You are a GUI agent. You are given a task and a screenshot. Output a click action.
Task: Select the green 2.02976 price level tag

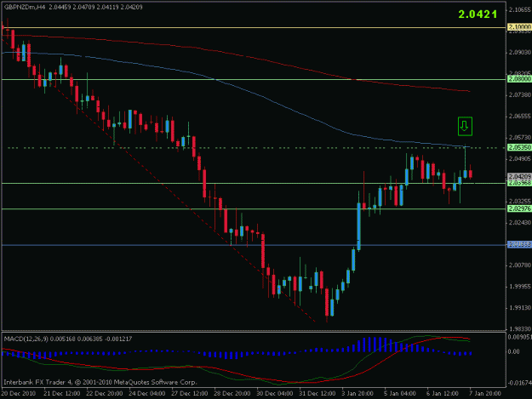pyautogui.click(x=519, y=208)
